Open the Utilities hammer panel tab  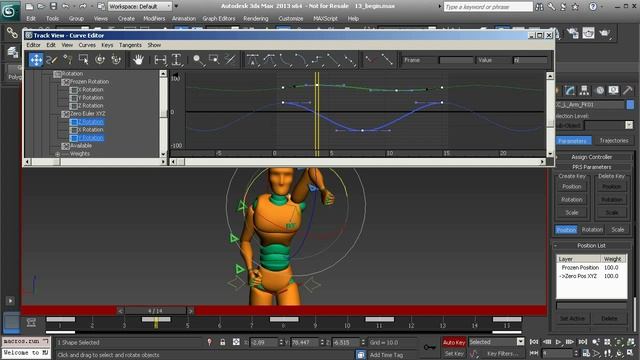(628, 90)
